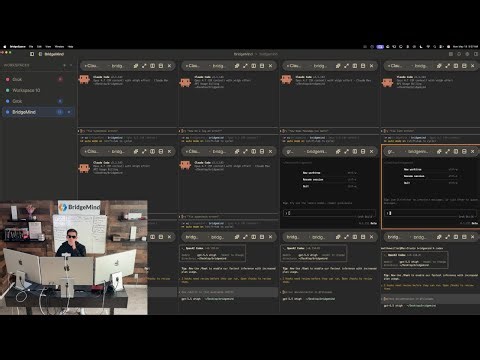Click the red badge on the first Grok workspace
This screenshot has width=480, height=360.
click(60, 79)
